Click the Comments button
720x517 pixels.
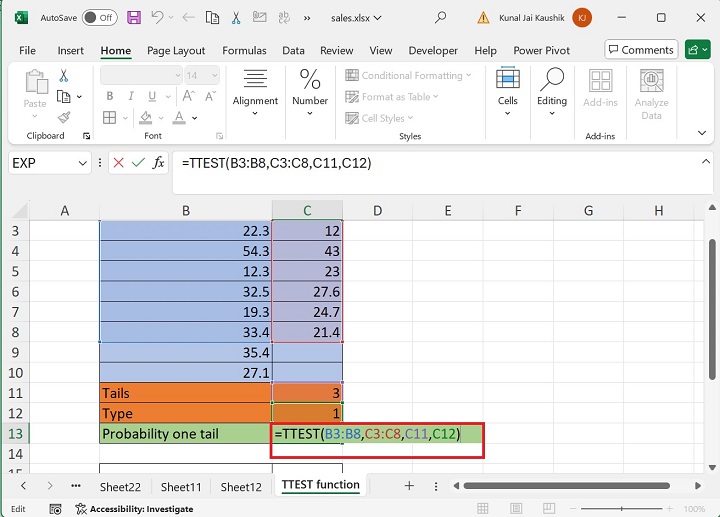[x=640, y=50]
